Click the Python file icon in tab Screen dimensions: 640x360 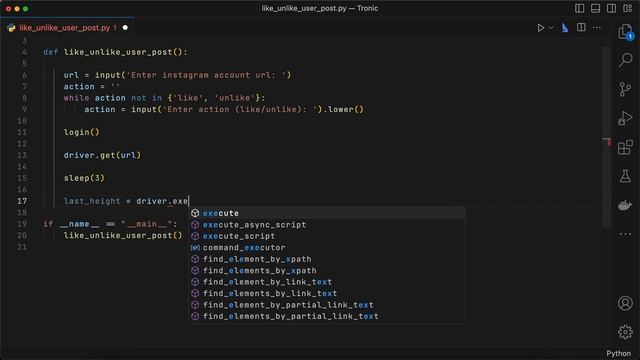tap(11, 28)
